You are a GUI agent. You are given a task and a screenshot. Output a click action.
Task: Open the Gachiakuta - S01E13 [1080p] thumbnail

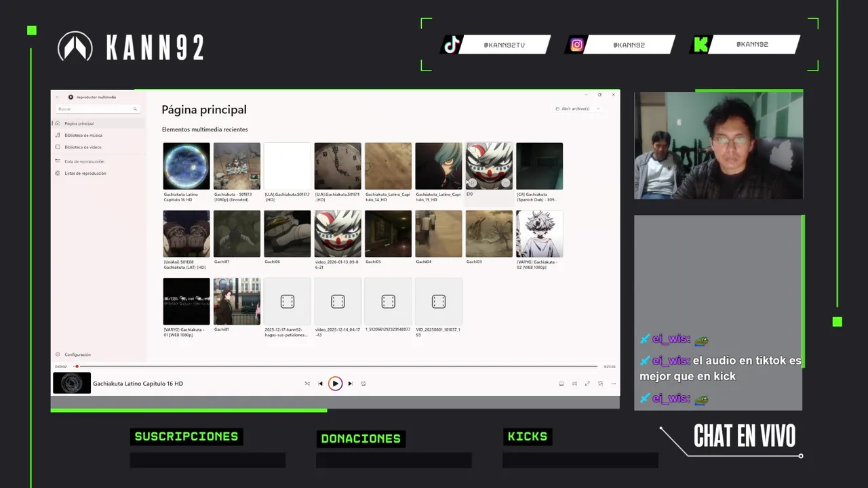click(x=237, y=166)
